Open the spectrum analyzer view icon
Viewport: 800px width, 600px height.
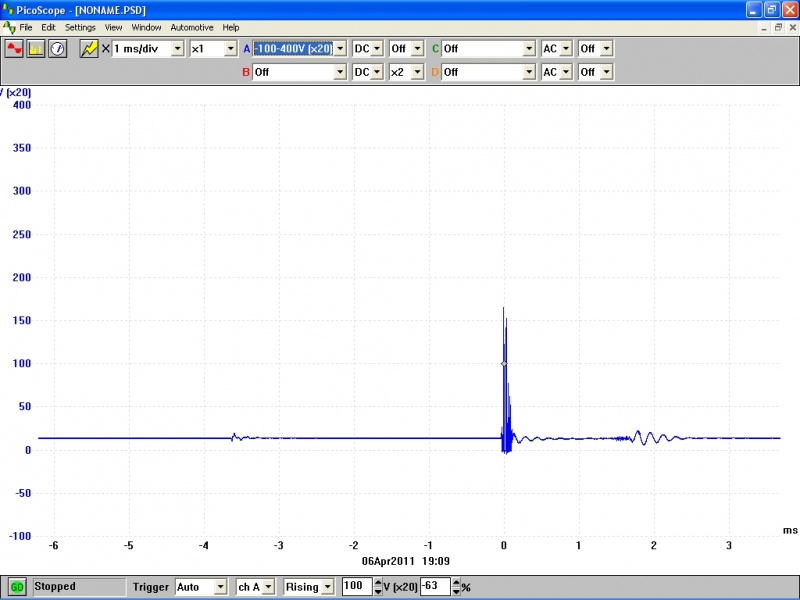coord(36,48)
